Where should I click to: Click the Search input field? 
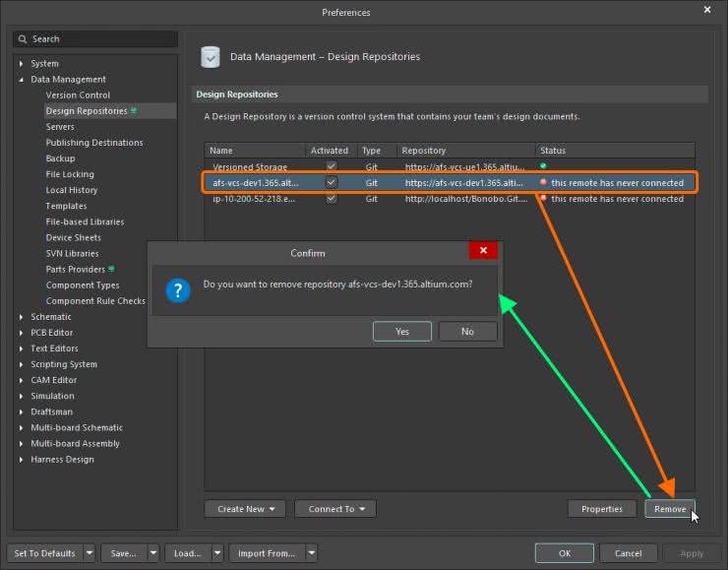[x=98, y=39]
